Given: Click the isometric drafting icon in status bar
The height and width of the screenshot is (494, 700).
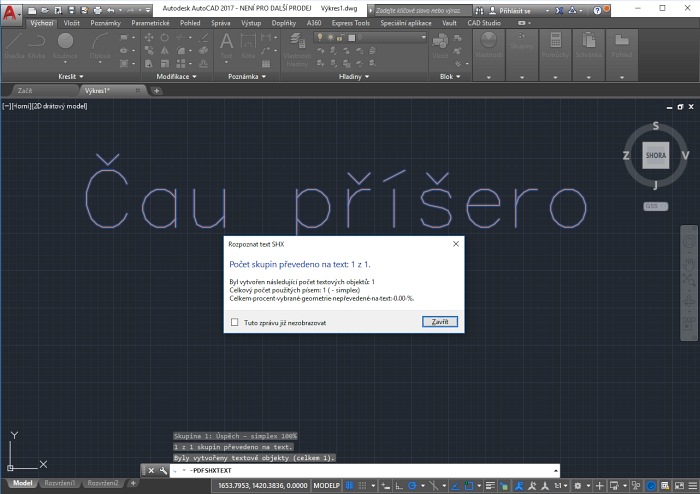Looking at the screenshot, I should tap(433, 486).
